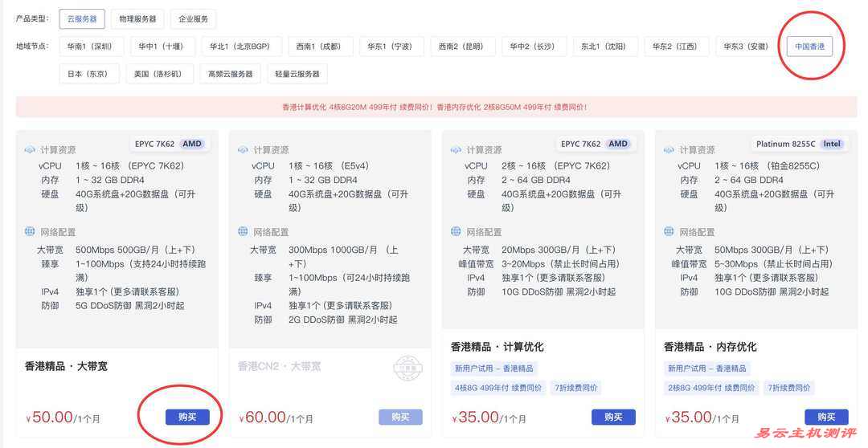Image resolution: width=868 pixels, height=448 pixels.
Task: Click the globe icon beside 网络配置 in 香港CN2·大带宽 card
Action: coord(243,231)
